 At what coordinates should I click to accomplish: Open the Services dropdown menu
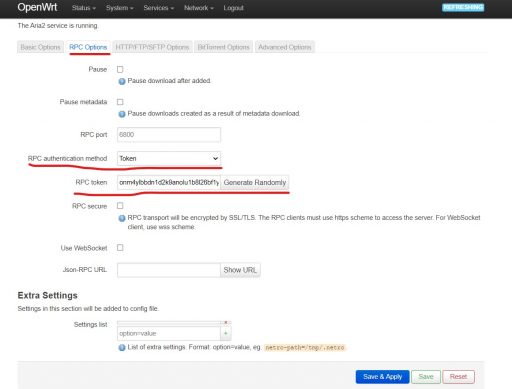(159, 8)
